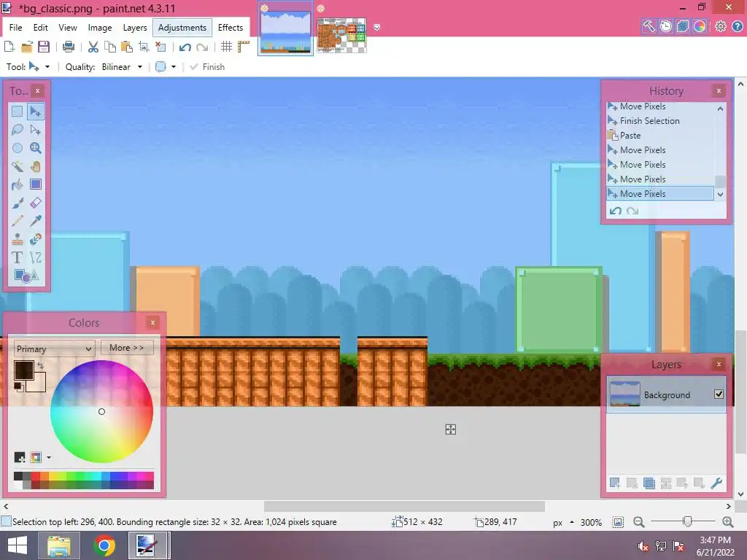Open the Settings gear icon
This screenshot has height=560, width=747.
coord(720,27)
